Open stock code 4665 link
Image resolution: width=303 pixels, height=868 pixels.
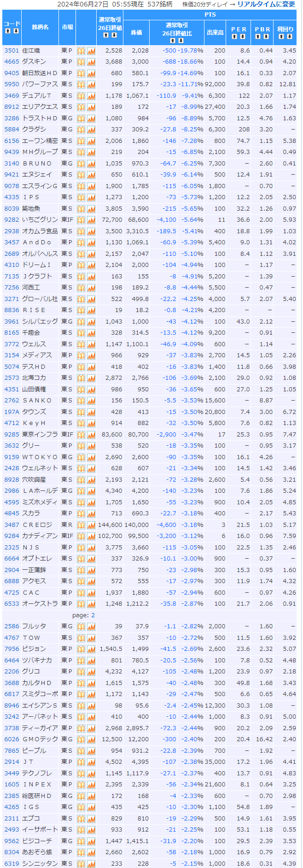(12, 62)
